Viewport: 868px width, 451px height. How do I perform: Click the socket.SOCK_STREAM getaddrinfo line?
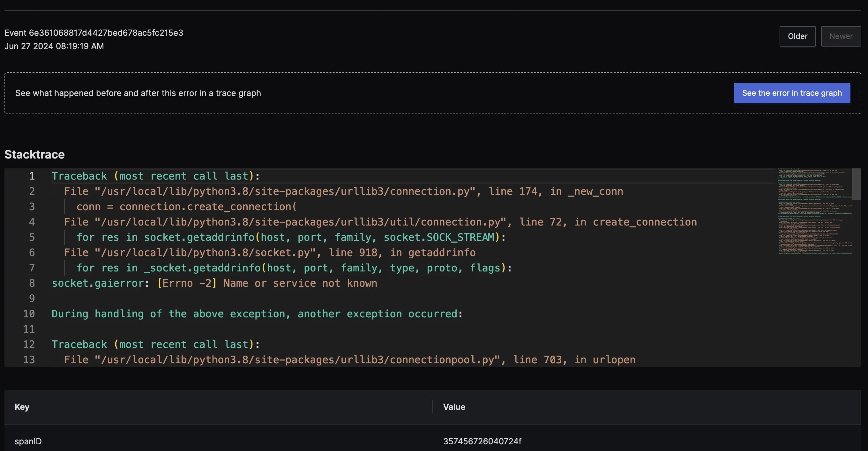tap(291, 237)
